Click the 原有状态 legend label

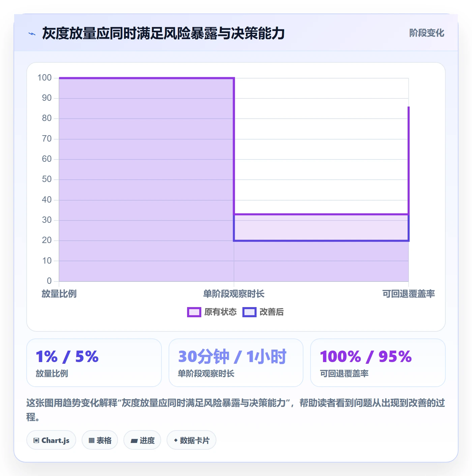coord(220,312)
